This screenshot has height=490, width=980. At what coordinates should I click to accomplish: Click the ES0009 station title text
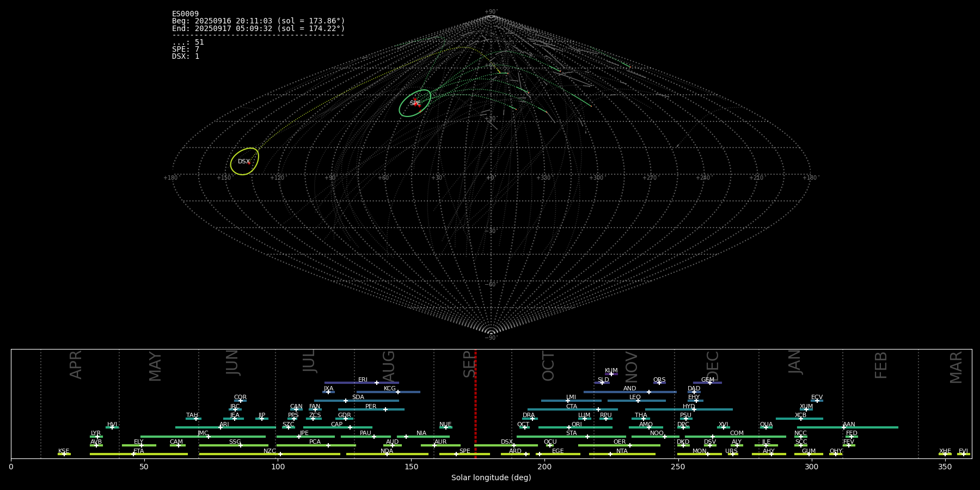[x=185, y=14]
